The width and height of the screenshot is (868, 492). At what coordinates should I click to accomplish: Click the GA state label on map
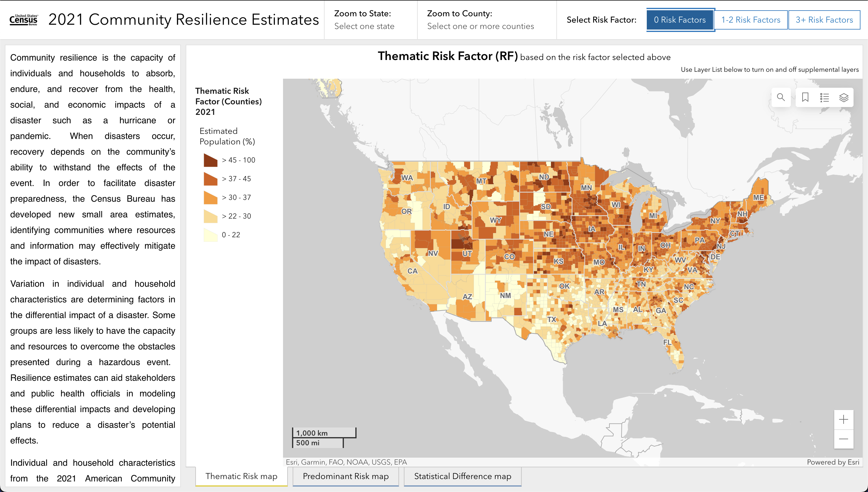661,311
